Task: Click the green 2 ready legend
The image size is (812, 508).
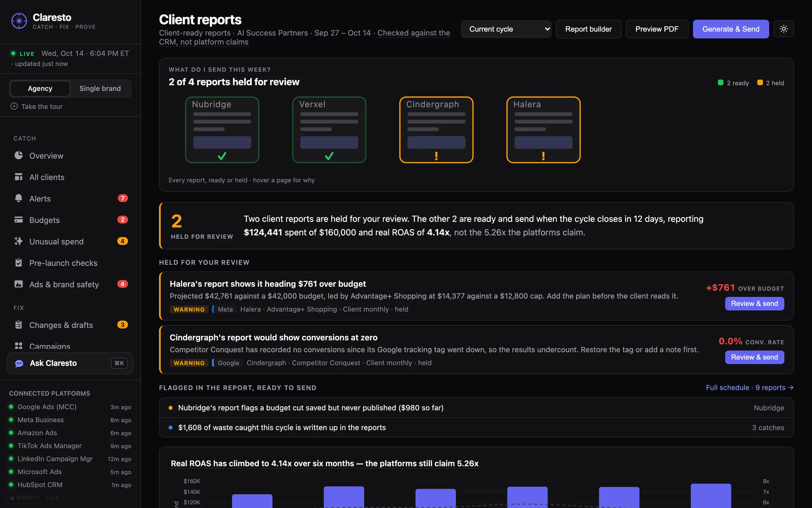Action: click(733, 83)
